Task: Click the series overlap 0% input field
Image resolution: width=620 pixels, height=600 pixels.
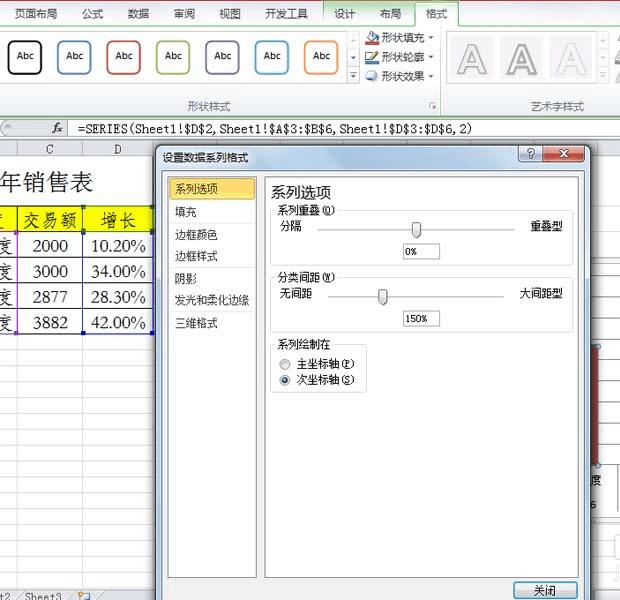Action: pyautogui.click(x=421, y=252)
